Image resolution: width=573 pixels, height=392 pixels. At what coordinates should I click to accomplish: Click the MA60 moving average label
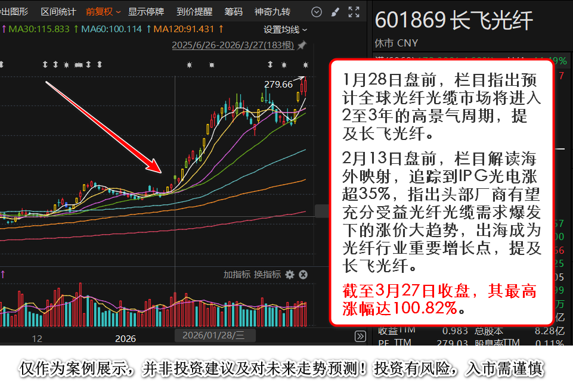click(x=111, y=29)
